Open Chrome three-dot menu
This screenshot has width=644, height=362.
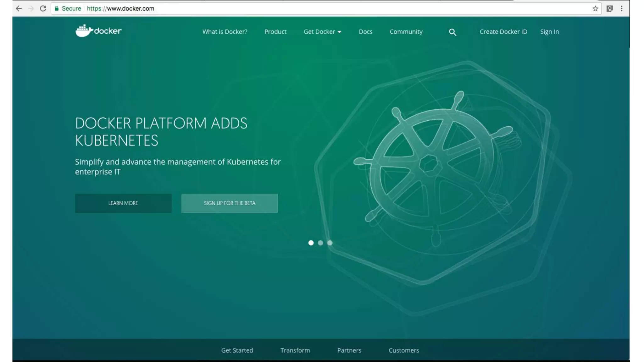coord(621,8)
